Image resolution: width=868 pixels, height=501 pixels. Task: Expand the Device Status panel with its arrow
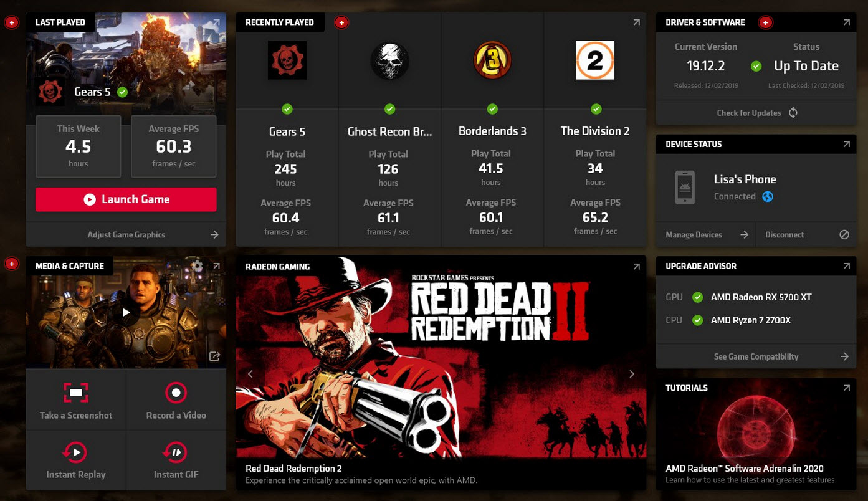(846, 144)
